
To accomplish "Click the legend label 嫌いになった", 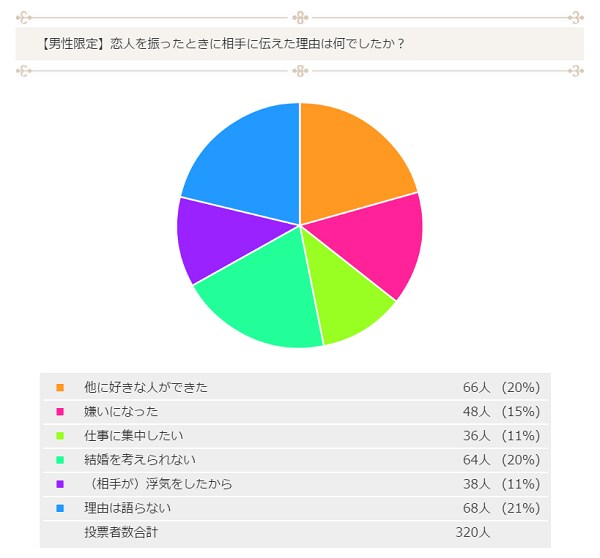I will (122, 411).
